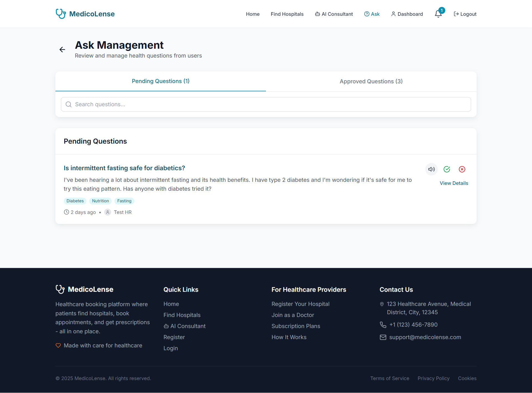Log out using the Logout link

pos(465,14)
